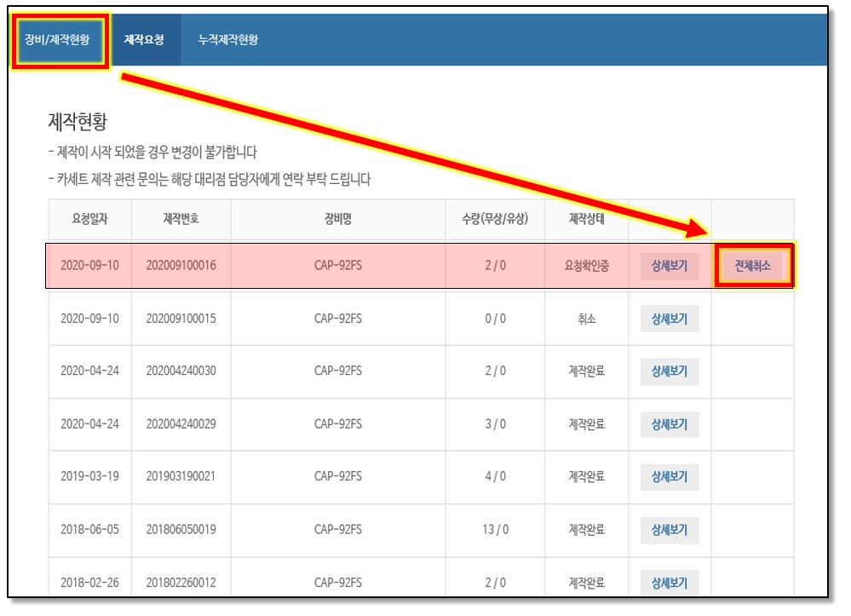Open details of order 201903190021
851x616 pixels.
tap(669, 476)
